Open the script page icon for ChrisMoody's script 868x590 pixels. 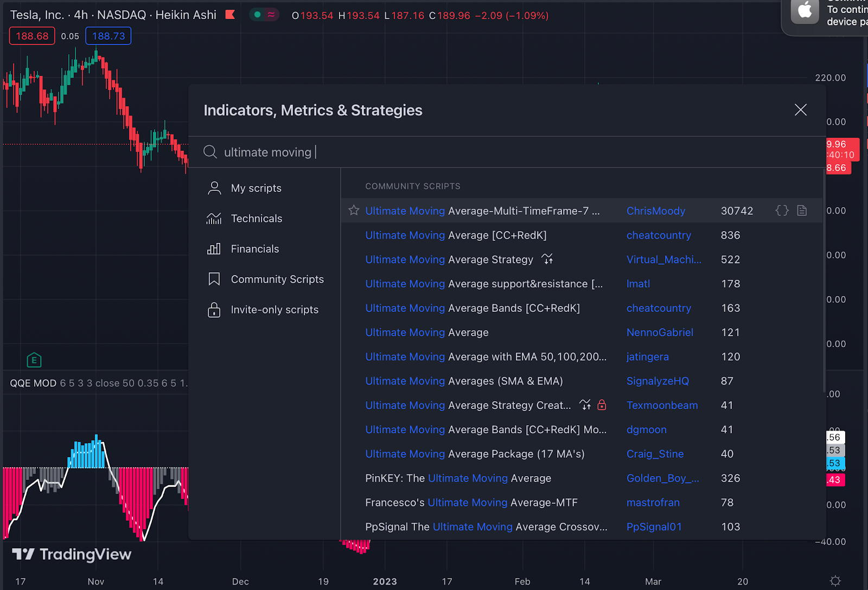point(802,210)
